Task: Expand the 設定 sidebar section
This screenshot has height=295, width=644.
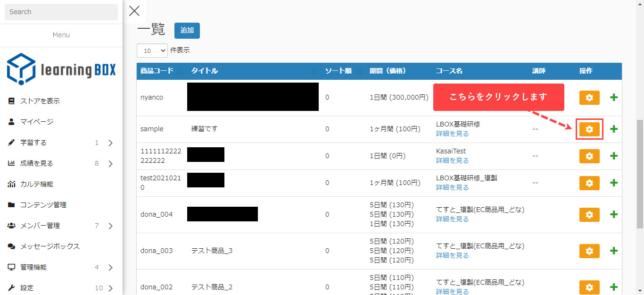Action: tap(110, 288)
